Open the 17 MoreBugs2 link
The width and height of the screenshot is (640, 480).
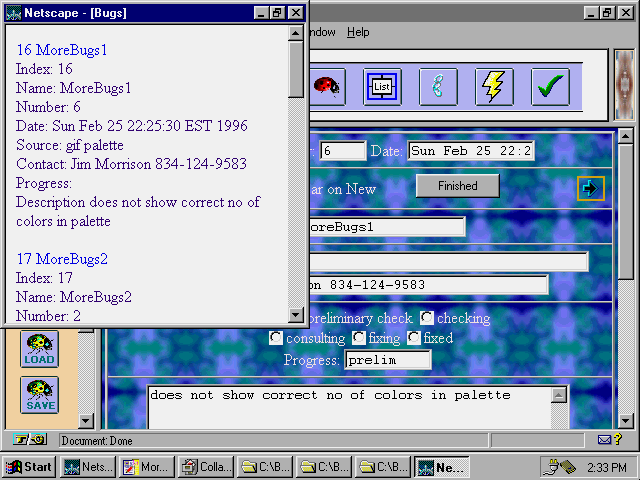62,259
